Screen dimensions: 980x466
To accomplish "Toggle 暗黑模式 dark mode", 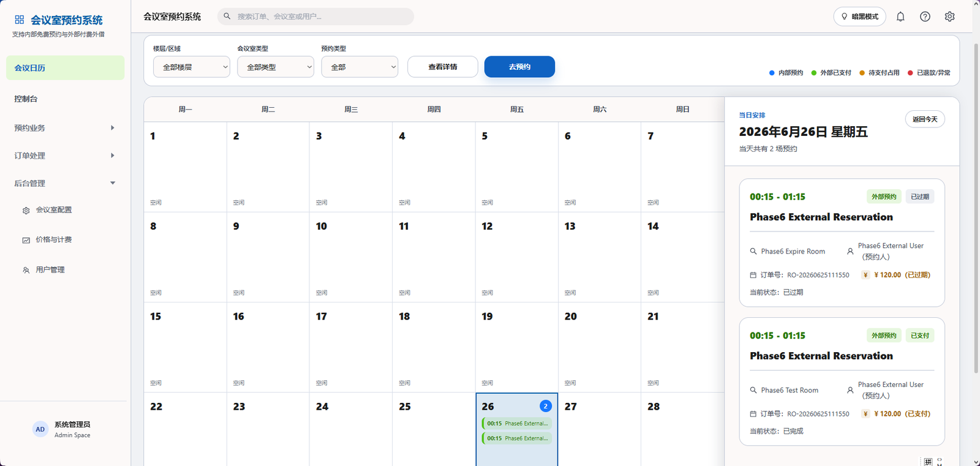I will click(860, 17).
